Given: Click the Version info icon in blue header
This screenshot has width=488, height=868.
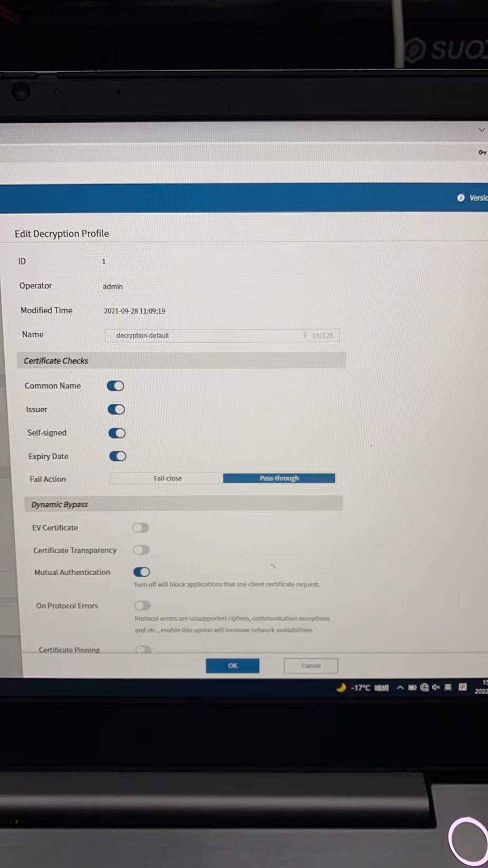Looking at the screenshot, I should (x=461, y=198).
